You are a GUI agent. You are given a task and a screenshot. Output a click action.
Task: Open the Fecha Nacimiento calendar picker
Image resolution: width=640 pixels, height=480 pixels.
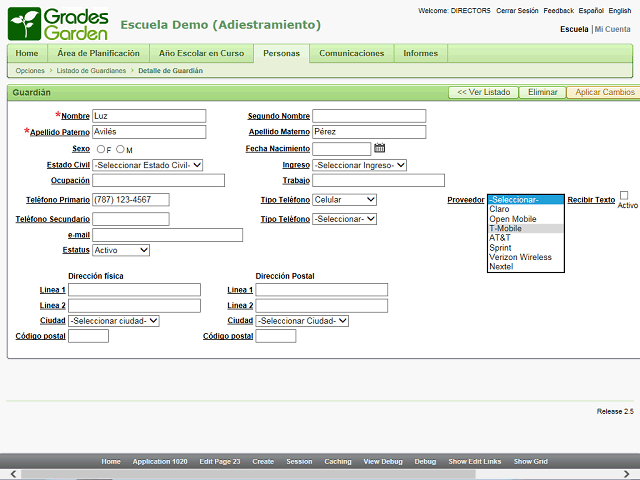(x=379, y=149)
